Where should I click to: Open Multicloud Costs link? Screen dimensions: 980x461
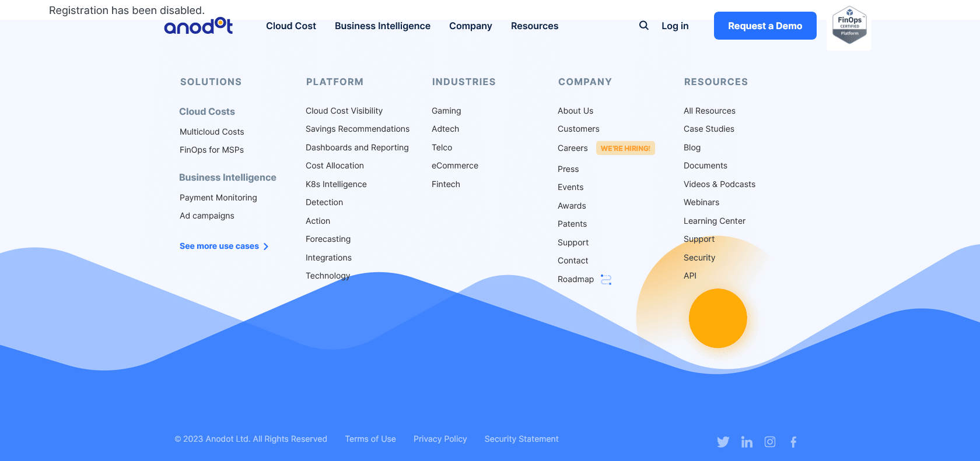pos(212,132)
